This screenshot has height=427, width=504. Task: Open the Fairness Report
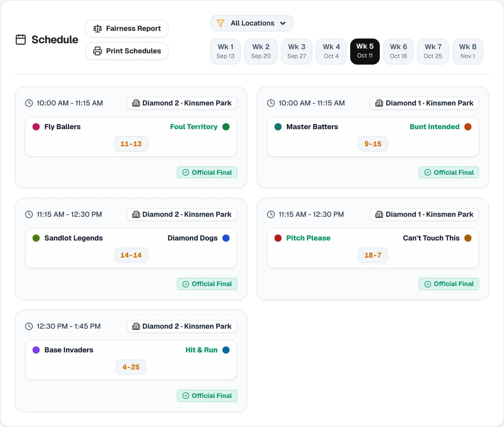point(127,28)
